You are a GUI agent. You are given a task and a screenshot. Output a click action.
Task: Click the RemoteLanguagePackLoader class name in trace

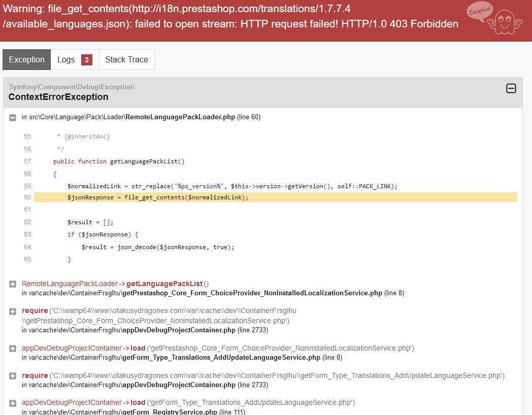(70, 284)
